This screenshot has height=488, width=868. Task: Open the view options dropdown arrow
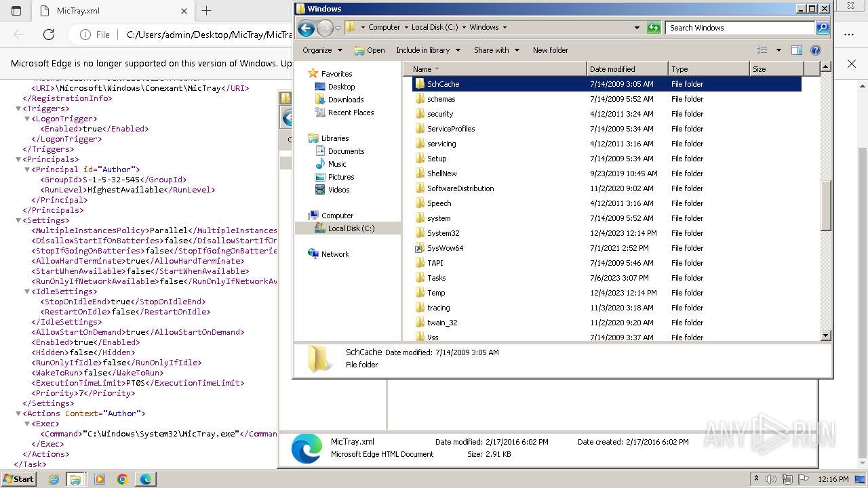[778, 50]
